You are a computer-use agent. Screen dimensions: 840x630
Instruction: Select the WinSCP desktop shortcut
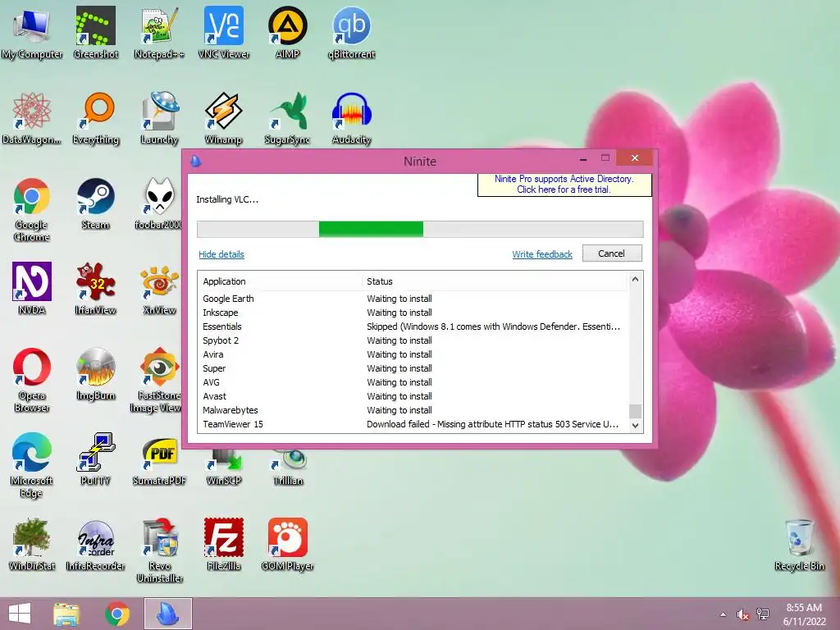pyautogui.click(x=223, y=467)
